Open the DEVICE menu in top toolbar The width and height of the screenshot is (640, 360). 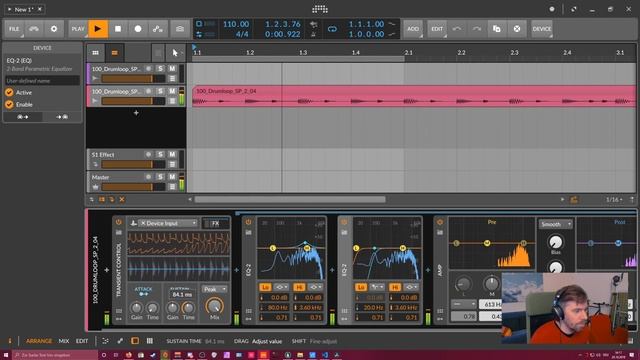coord(542,29)
